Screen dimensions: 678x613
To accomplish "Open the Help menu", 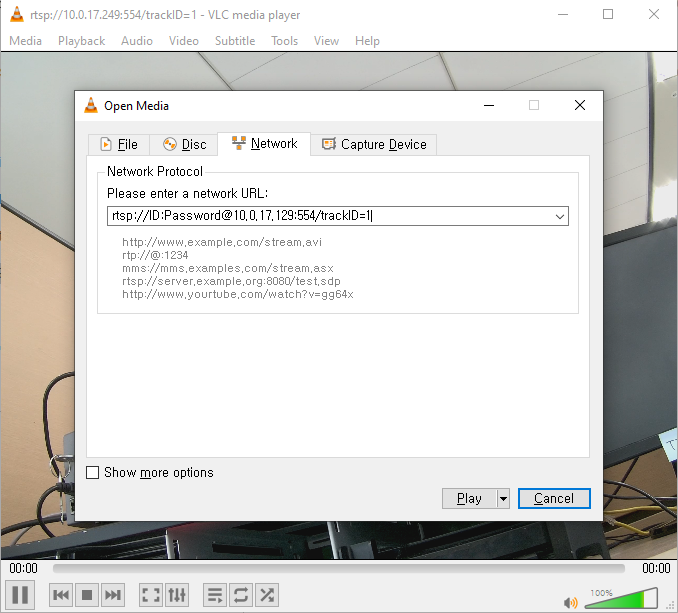I will (x=367, y=41).
